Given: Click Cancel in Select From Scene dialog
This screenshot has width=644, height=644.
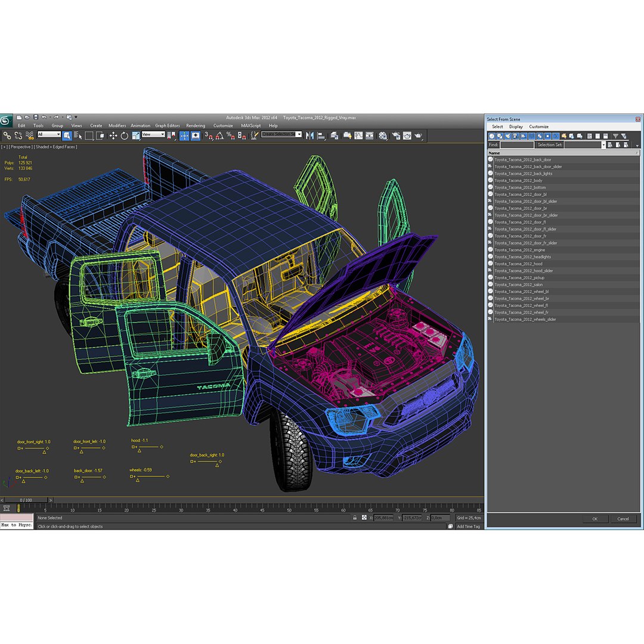Looking at the screenshot, I should coord(623,519).
